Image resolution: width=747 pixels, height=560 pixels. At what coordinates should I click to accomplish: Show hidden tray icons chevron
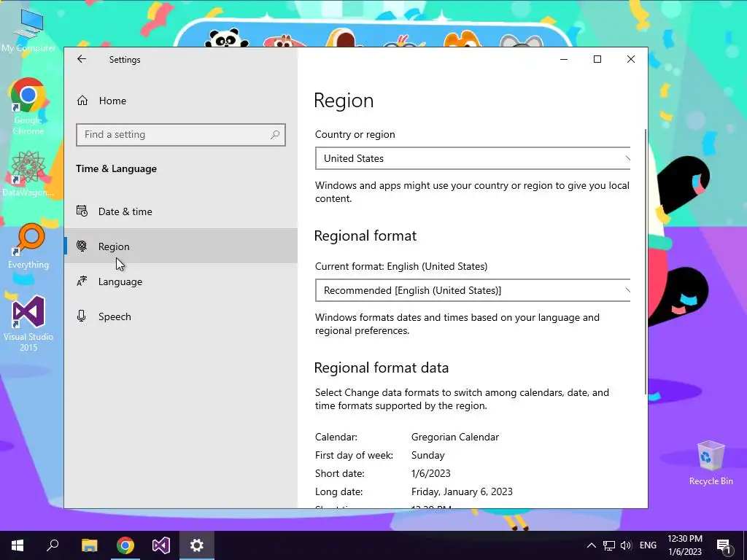591,545
